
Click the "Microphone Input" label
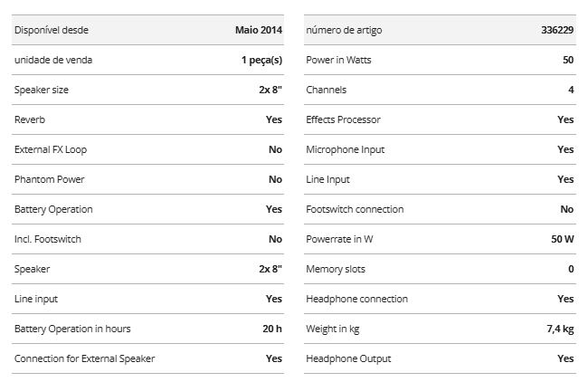click(346, 149)
